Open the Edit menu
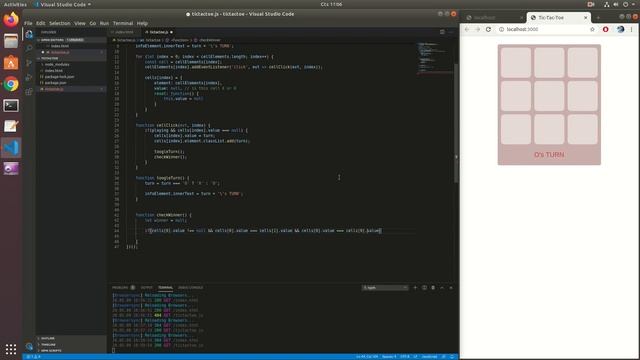This screenshot has width=640, height=360. [40, 23]
